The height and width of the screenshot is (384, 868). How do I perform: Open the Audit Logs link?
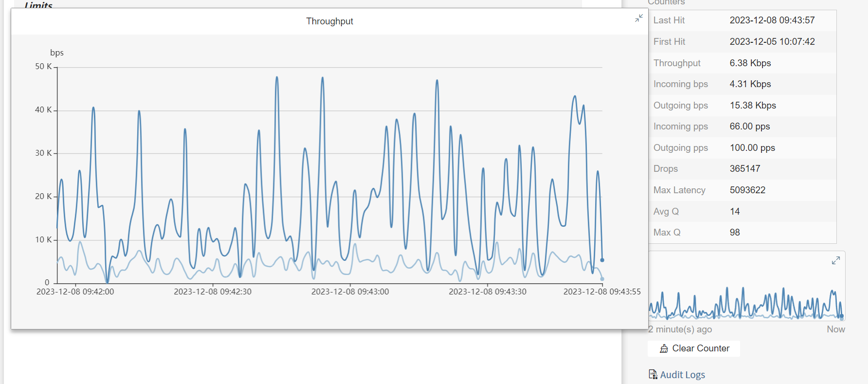click(x=682, y=375)
